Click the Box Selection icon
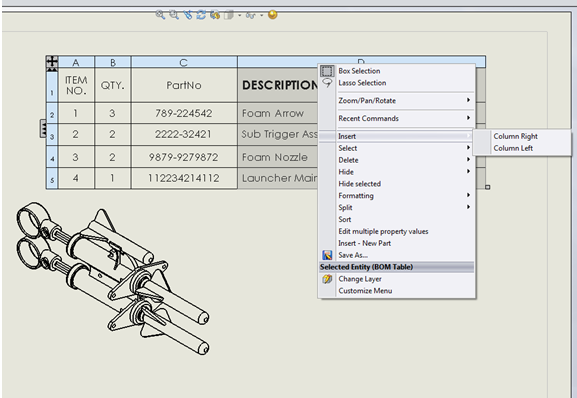 [327, 71]
